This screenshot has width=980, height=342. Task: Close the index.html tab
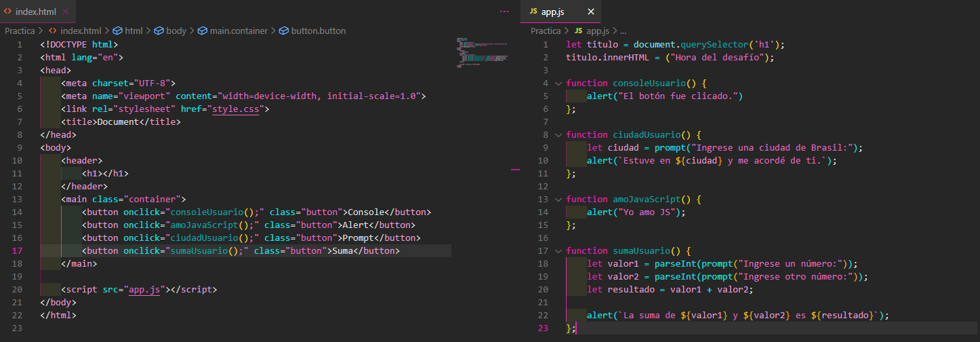[x=65, y=12]
